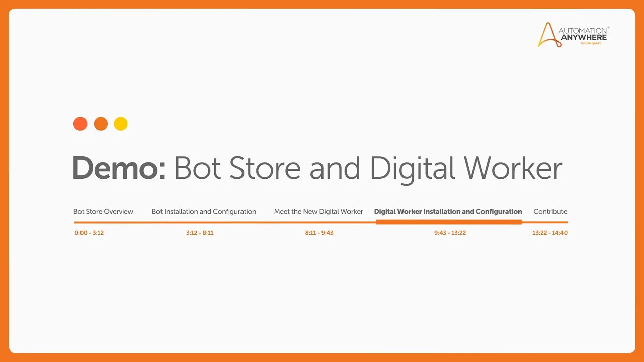This screenshot has height=362, width=644.
Task: Click the 0:00 - 3:12 timestamp
Action: click(89, 233)
